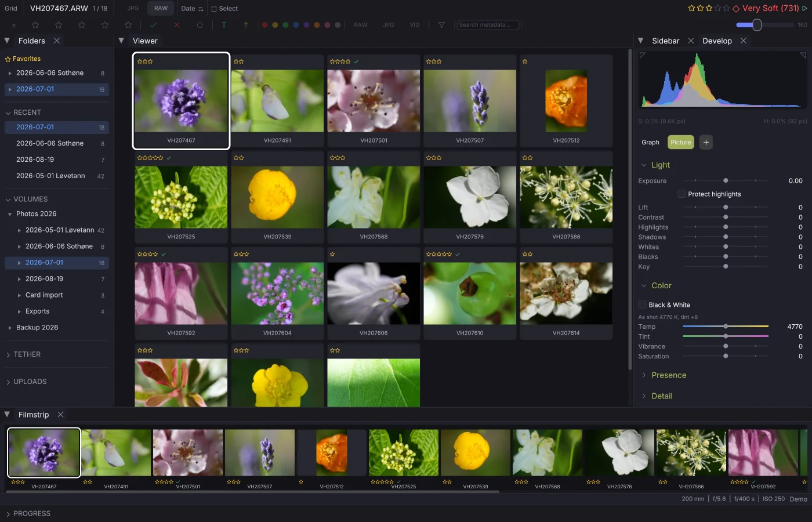Image resolution: width=812 pixels, height=522 pixels.
Task: Expand the Card import folder
Action: (x=19, y=295)
